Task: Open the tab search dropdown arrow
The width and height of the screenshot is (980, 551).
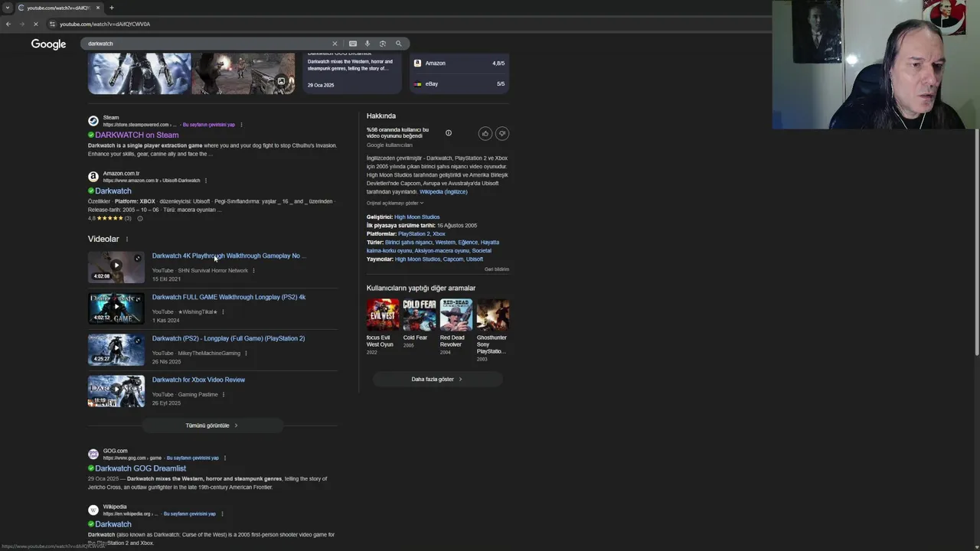Action: (x=7, y=8)
